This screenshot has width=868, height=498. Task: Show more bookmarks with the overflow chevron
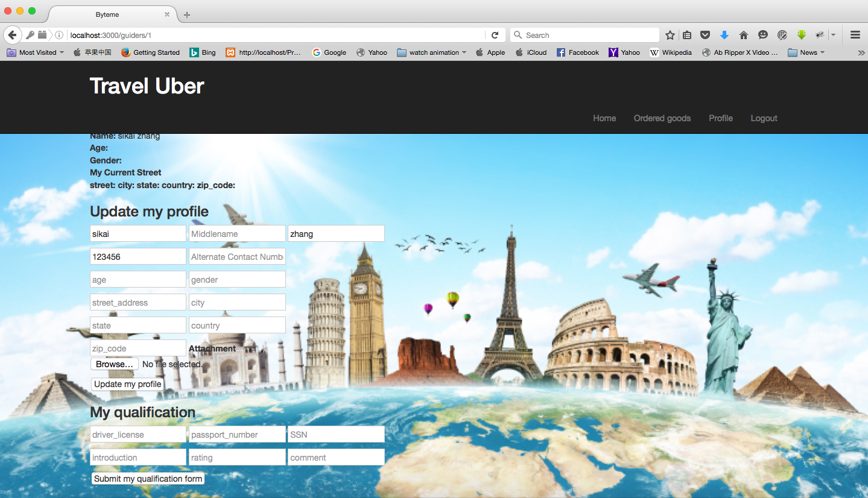coord(861,52)
